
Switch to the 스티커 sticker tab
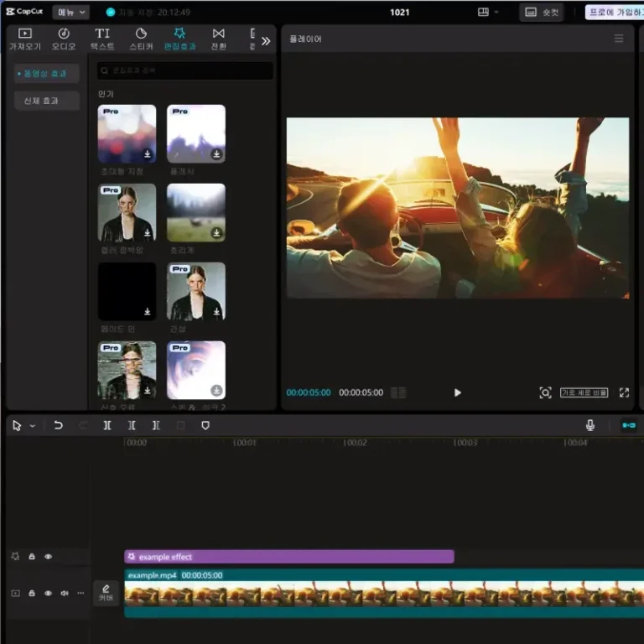tap(141, 39)
